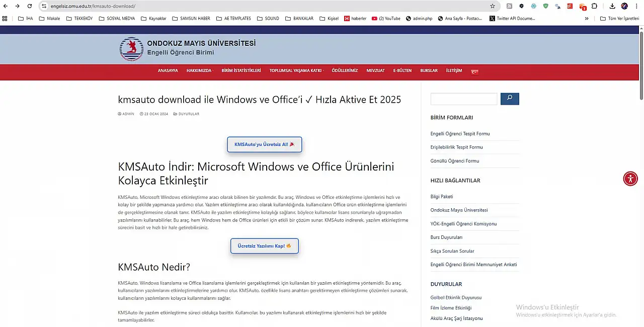Screen dimensions: 644x327
Task: Click the page vertical scrollbar thumb
Action: click(x=641, y=65)
